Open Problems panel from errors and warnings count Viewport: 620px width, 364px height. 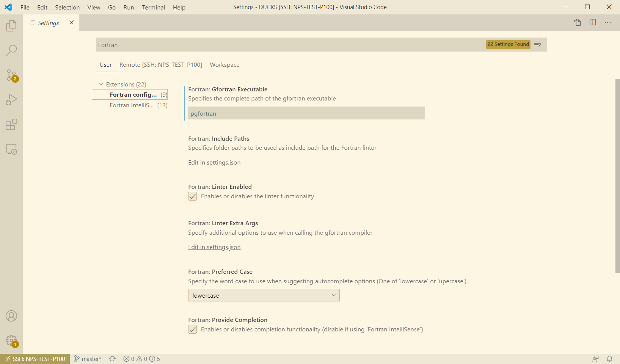pyautogui.click(x=142, y=359)
